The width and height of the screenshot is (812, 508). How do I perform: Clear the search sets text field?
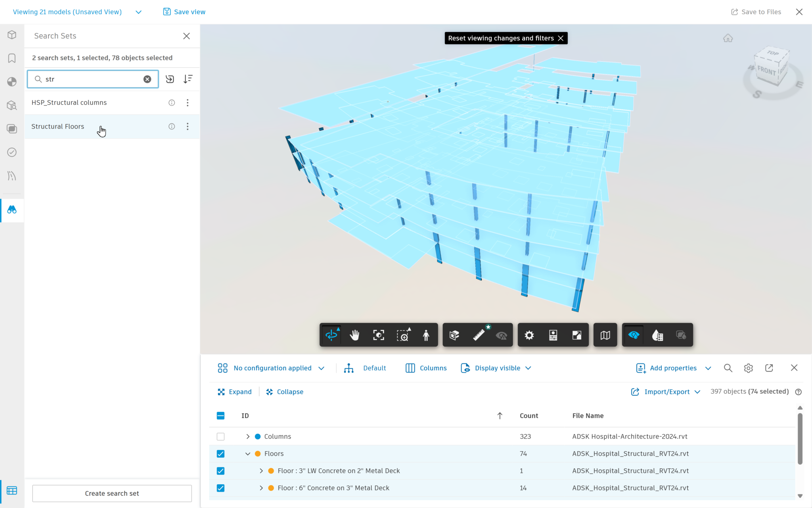(x=147, y=79)
